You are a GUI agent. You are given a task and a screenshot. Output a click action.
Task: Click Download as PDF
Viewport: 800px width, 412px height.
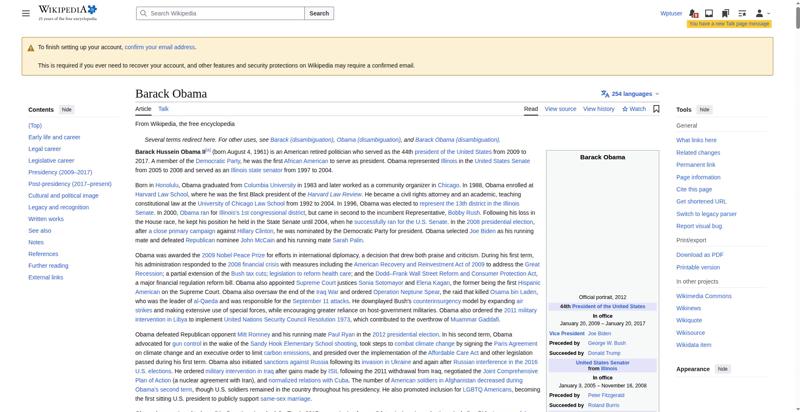pyautogui.click(x=700, y=255)
